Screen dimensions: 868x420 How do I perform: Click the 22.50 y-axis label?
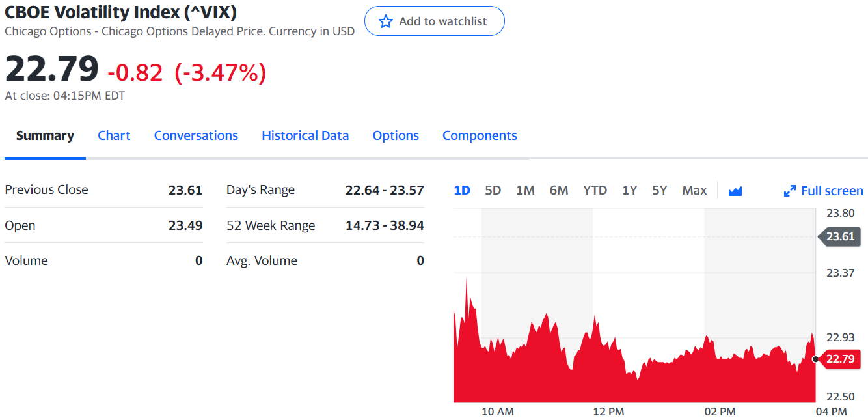click(840, 397)
